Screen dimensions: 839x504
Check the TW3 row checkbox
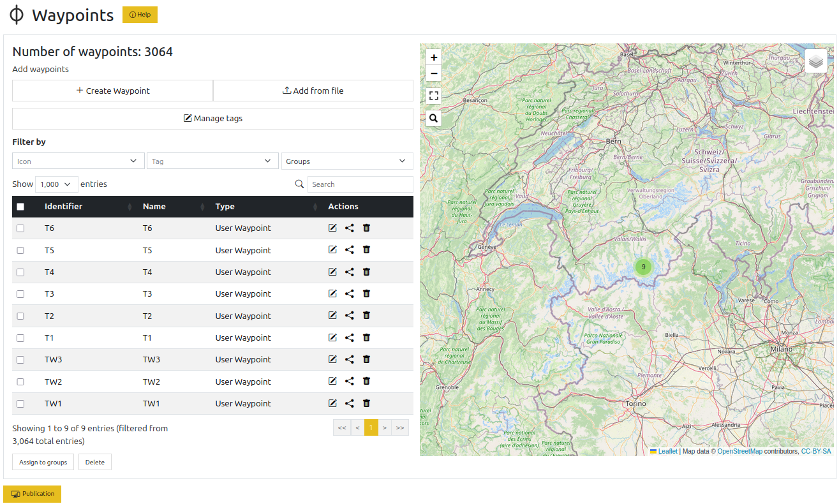coord(20,360)
